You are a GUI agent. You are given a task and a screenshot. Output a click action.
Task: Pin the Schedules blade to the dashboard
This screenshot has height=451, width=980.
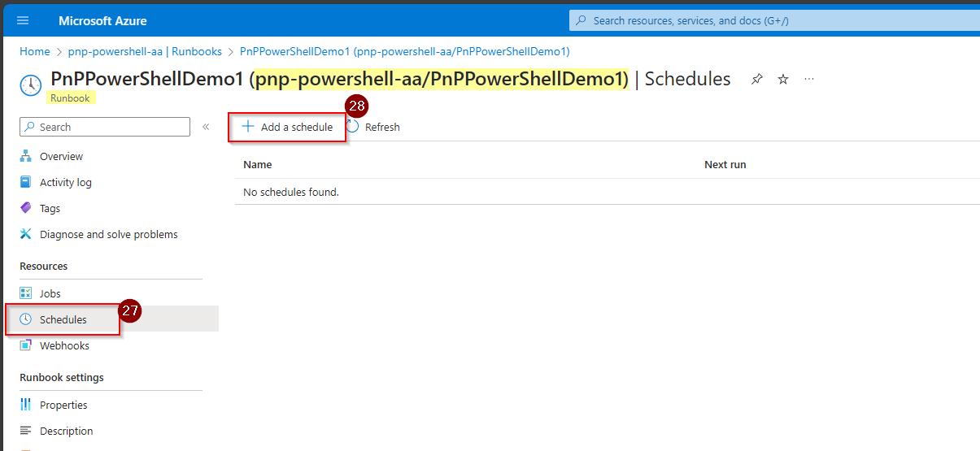click(757, 79)
